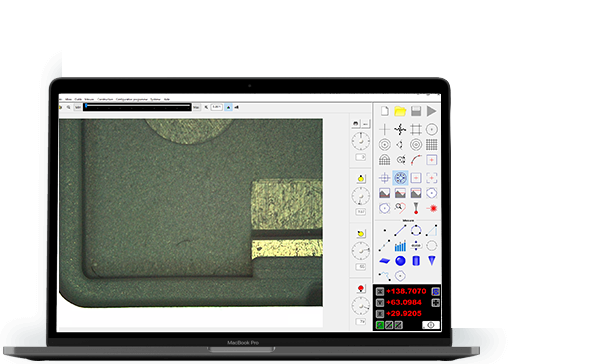590x364 pixels.
Task: Choose the blue cone measurement tool
Action: point(432,260)
